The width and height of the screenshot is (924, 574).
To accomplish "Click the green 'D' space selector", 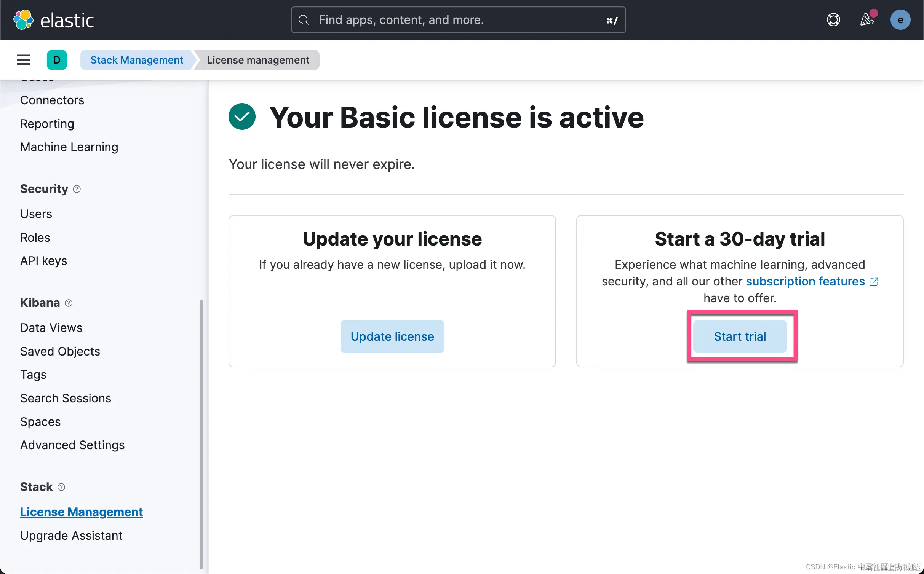I will [57, 60].
